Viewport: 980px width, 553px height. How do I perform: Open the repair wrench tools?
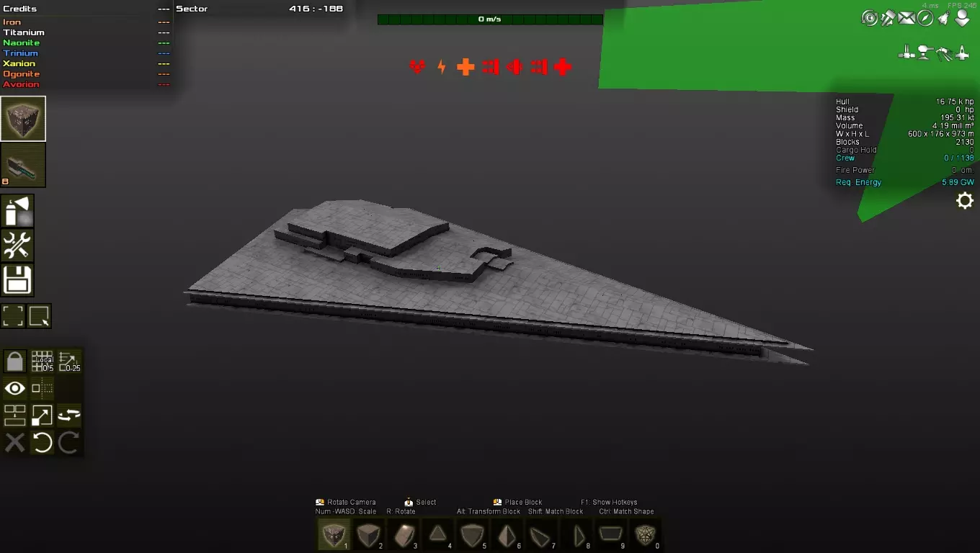(17, 246)
